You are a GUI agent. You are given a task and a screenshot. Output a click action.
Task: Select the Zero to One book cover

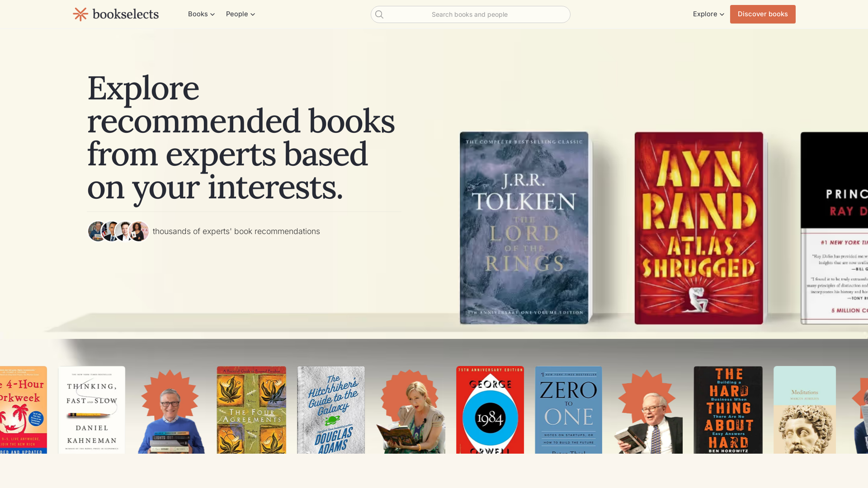pos(569,410)
